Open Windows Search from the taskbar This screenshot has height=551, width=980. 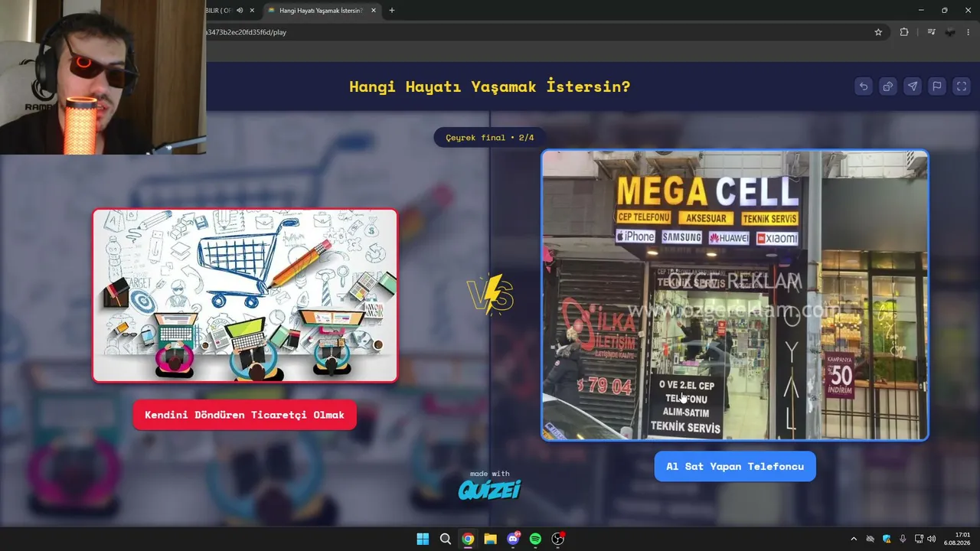pyautogui.click(x=446, y=539)
